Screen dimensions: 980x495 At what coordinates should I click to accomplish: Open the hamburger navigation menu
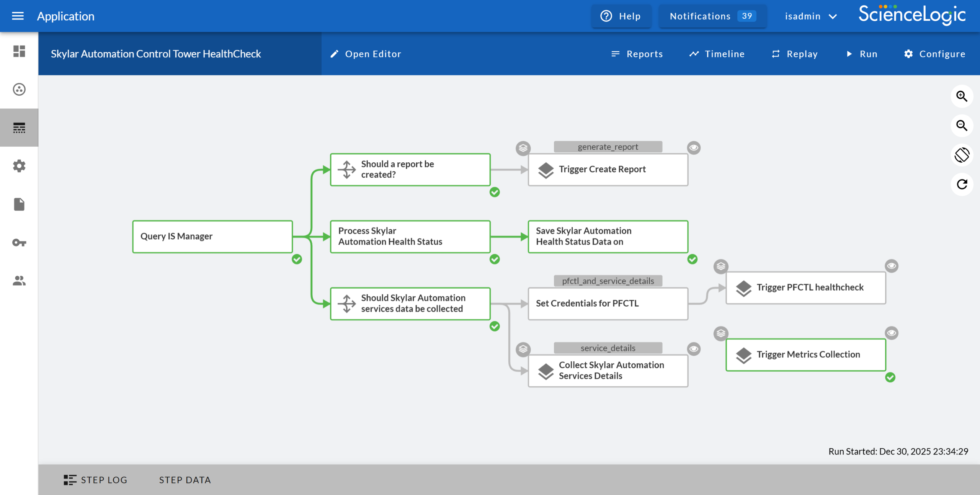tap(18, 16)
